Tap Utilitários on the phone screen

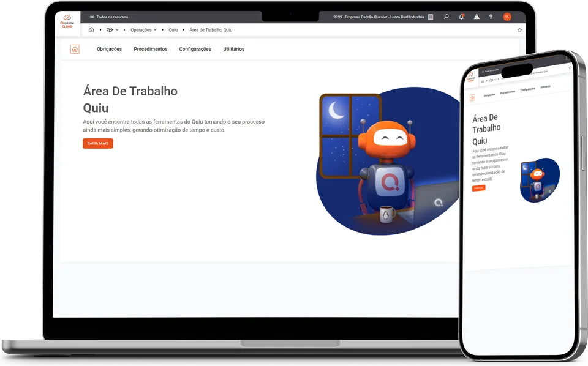pyautogui.click(x=545, y=87)
